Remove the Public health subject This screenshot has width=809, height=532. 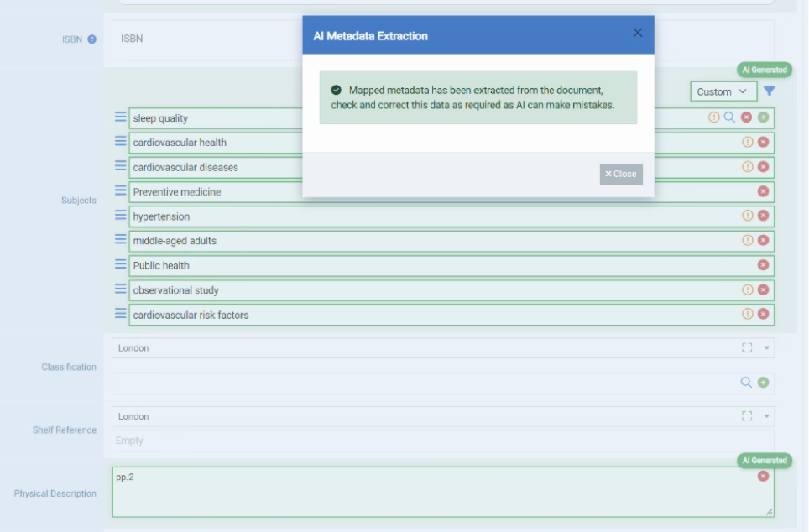tap(764, 264)
